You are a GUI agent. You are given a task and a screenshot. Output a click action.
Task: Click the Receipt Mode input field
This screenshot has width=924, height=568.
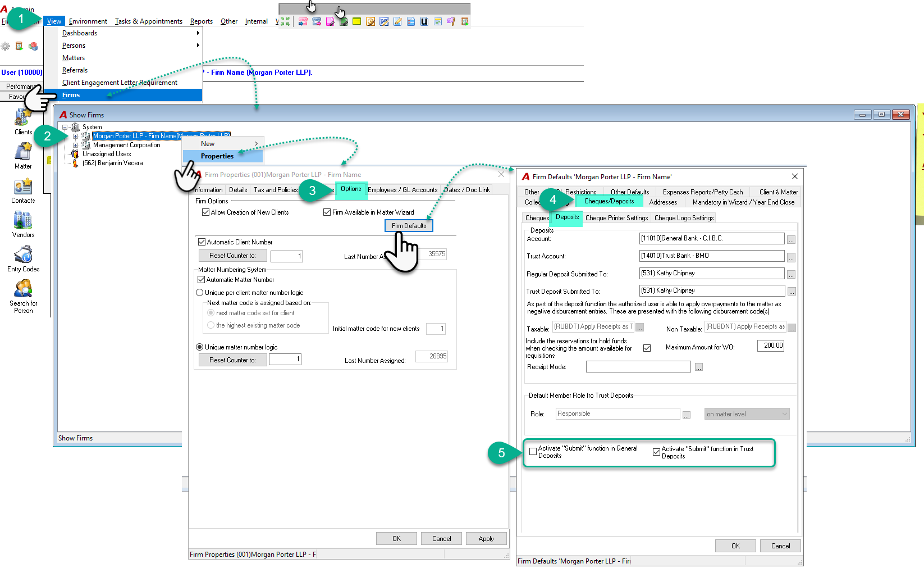638,367
